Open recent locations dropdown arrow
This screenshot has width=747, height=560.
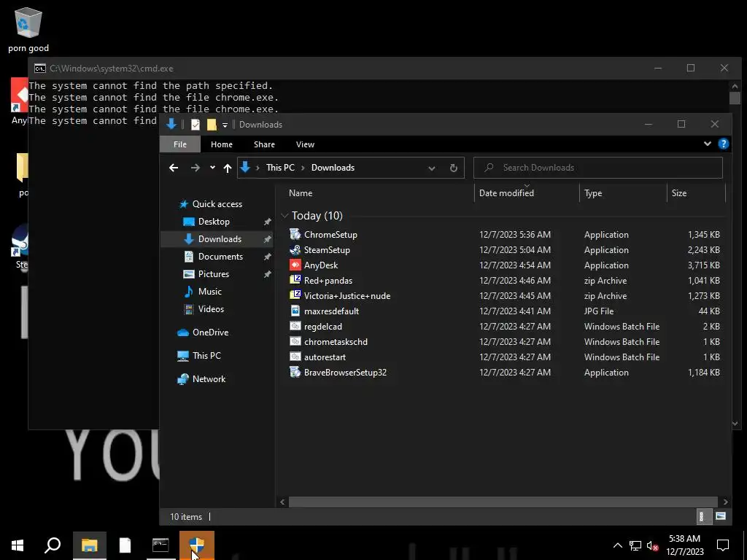(x=212, y=168)
